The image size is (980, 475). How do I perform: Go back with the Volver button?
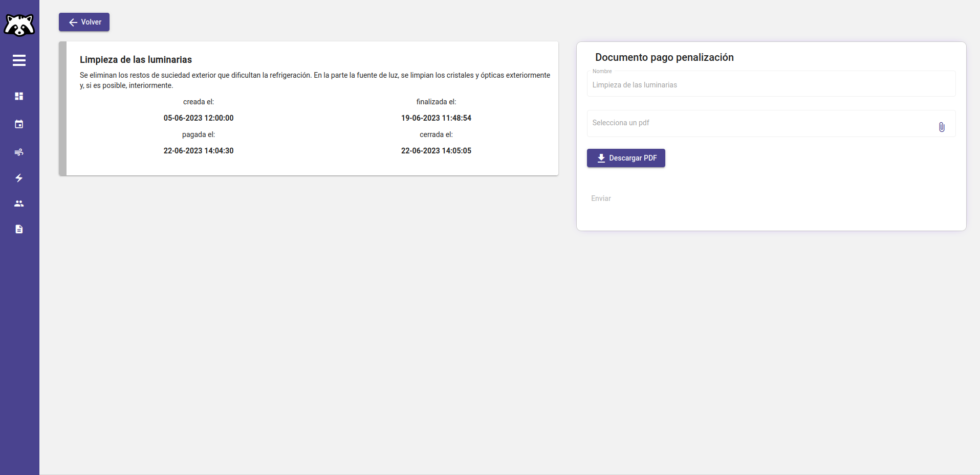pyautogui.click(x=84, y=22)
